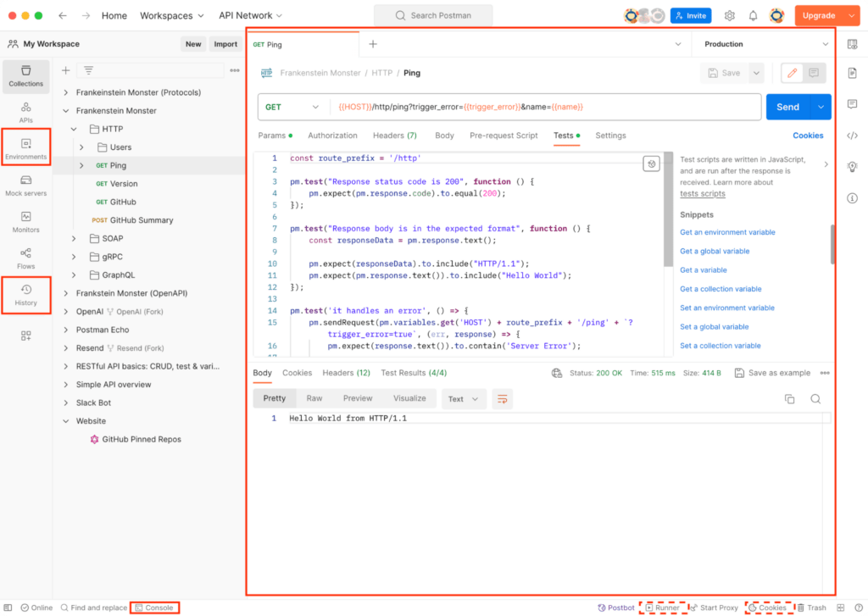Screen dimensions: 868x616
Task: Click the code editor vertical scrollbar
Action: click(x=668, y=209)
